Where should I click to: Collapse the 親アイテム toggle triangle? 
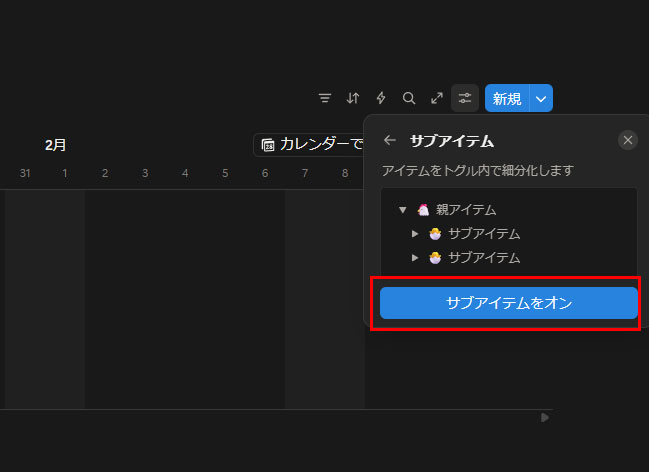(x=402, y=210)
